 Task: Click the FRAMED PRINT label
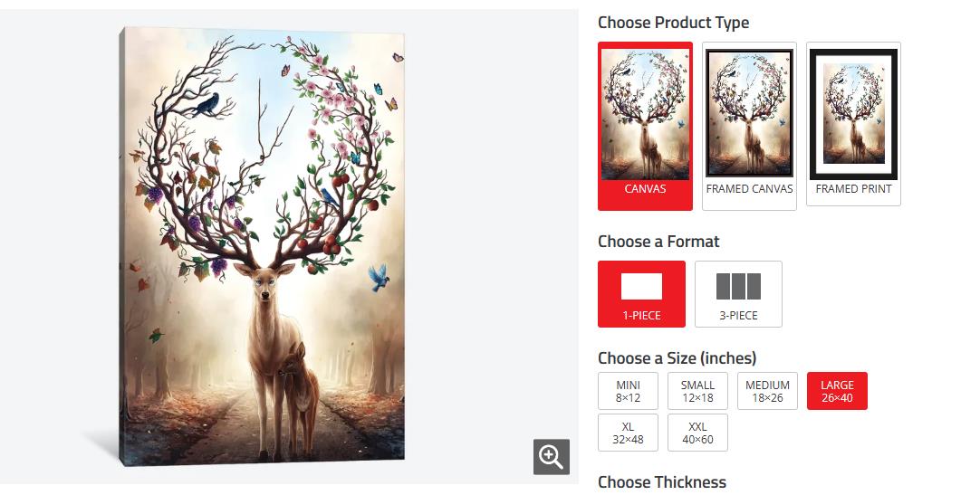pos(854,188)
